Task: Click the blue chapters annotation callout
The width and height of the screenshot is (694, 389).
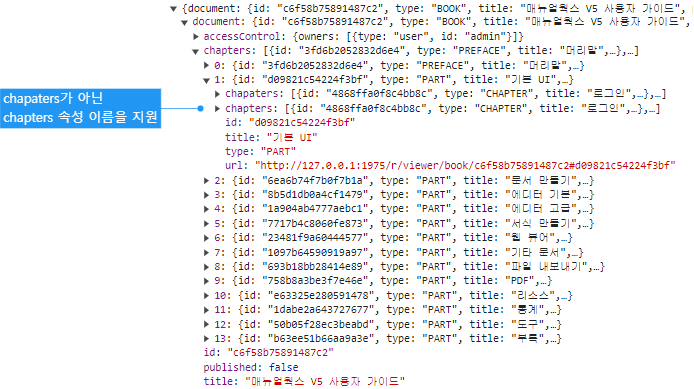Action: click(x=81, y=108)
